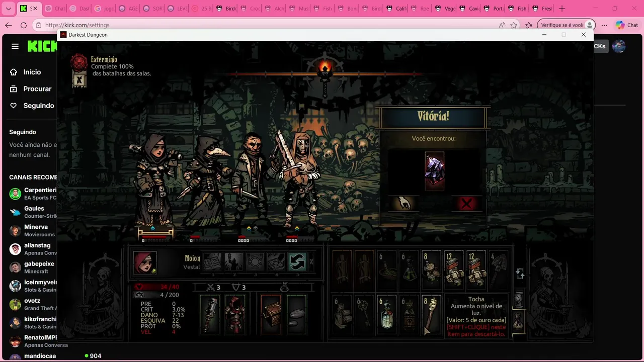644x362 pixels.
Task: Add this page to favorites star
Action: pos(514,25)
